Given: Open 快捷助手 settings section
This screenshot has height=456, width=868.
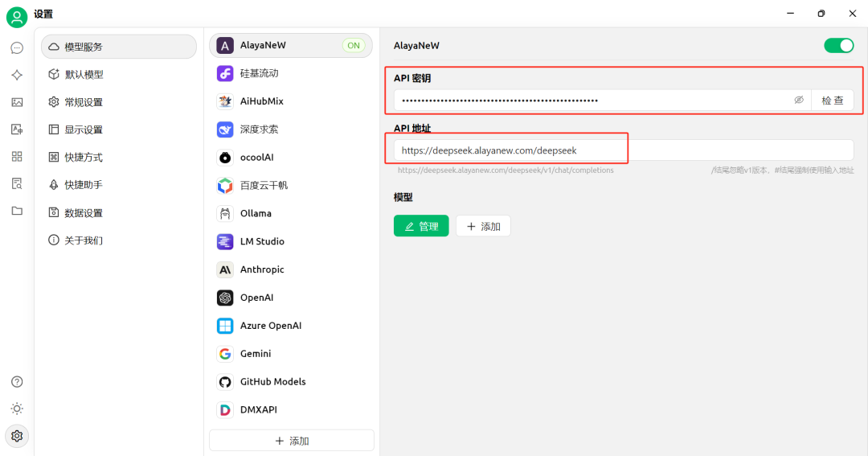Looking at the screenshot, I should click(118, 184).
